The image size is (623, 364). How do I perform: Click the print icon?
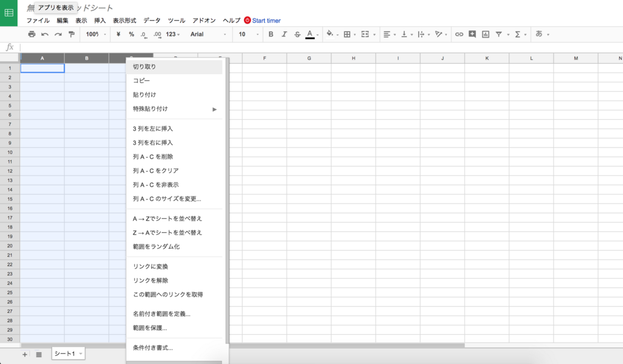[x=32, y=34]
